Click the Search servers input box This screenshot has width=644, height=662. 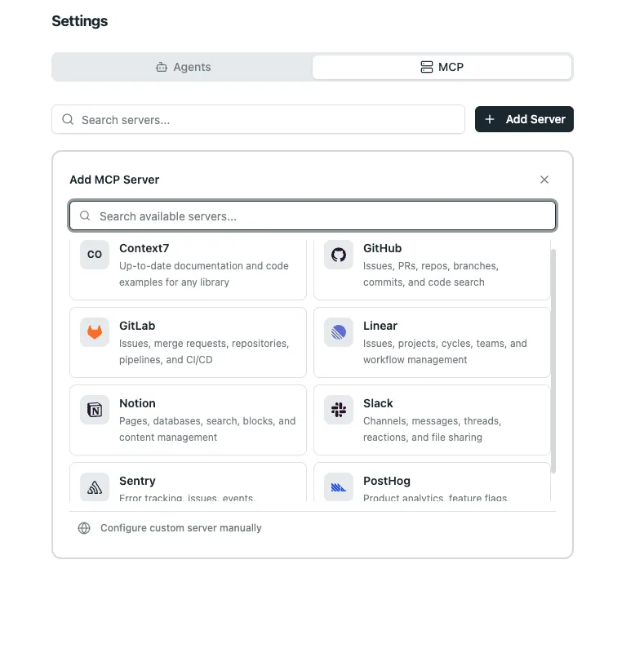coord(258,120)
